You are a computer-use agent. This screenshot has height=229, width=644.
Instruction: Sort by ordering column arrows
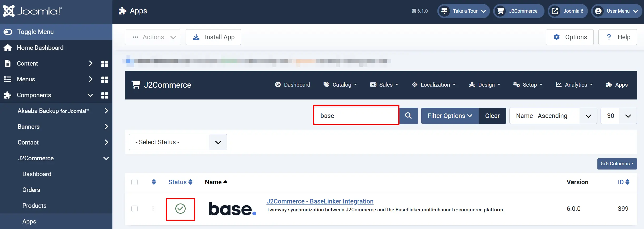pyautogui.click(x=154, y=182)
